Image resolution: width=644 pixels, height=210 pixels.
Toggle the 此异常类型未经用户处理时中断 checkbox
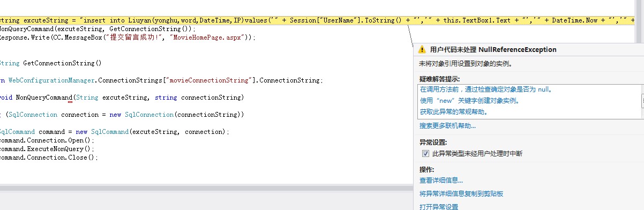click(426, 153)
